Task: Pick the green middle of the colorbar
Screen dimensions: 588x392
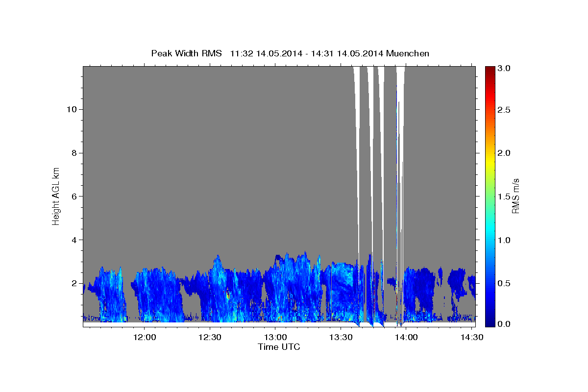Action: point(490,196)
